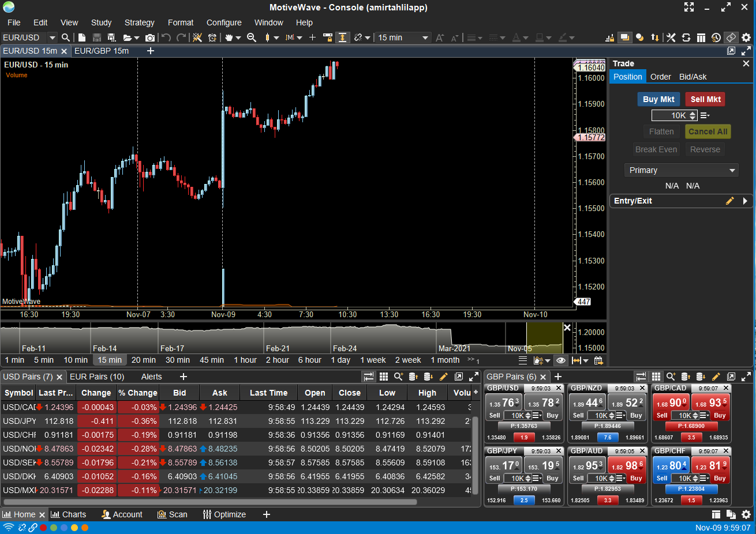Click the tools wrench icon in toolbar
The height and width of the screenshot is (534, 756).
pos(671,37)
